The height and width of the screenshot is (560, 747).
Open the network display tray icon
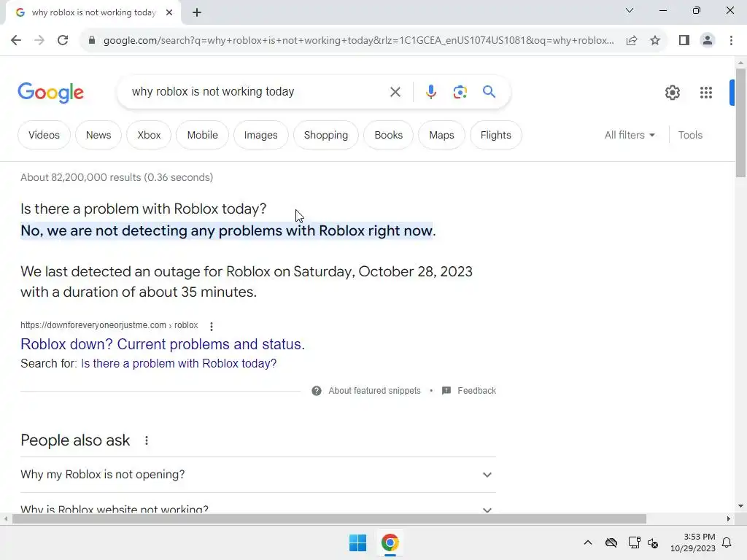point(634,542)
